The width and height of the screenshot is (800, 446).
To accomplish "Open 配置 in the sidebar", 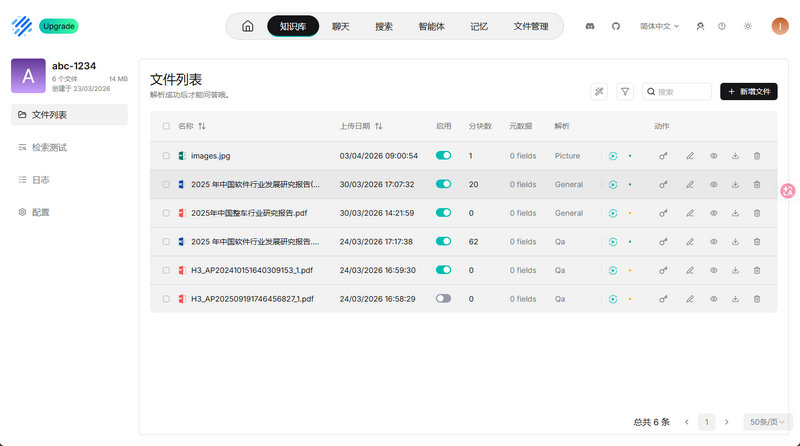I will (69, 212).
